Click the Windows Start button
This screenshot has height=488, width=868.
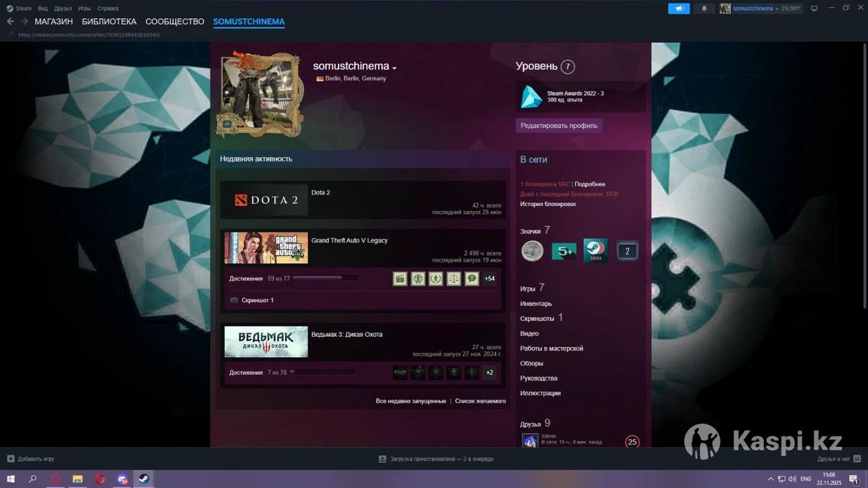[10, 479]
